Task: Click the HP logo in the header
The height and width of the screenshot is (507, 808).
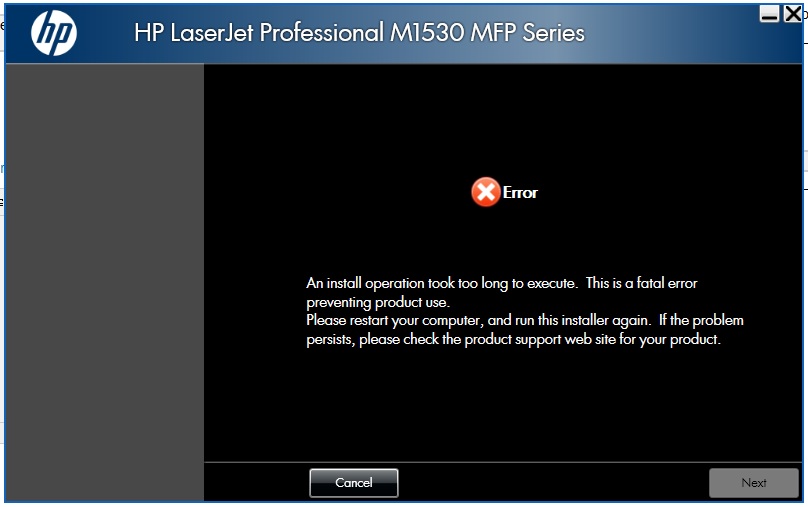Action: point(54,33)
